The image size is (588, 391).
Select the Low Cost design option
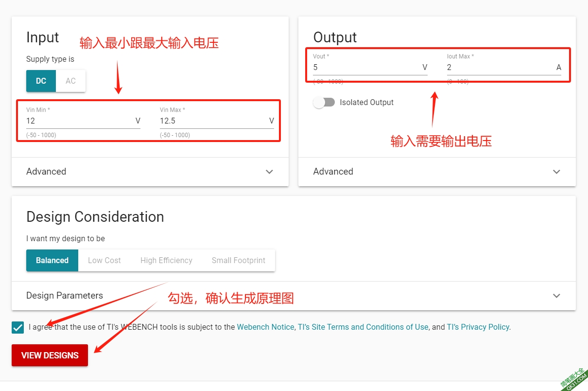pyautogui.click(x=104, y=260)
